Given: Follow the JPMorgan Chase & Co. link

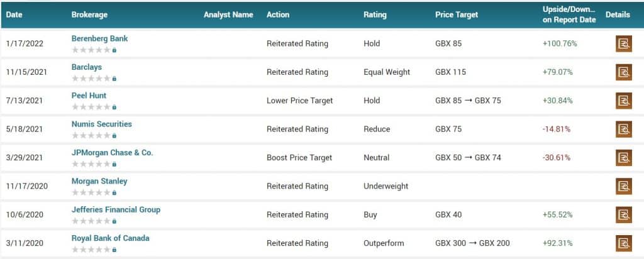Looking at the screenshot, I should [112, 153].
